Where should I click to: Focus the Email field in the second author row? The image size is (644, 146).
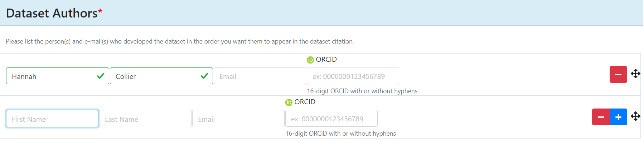238,119
